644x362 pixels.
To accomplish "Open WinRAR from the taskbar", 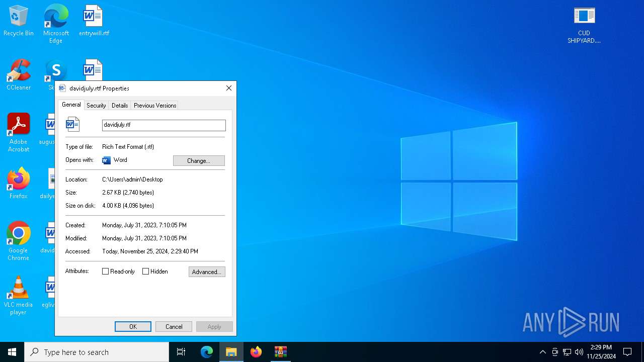I will click(x=281, y=352).
